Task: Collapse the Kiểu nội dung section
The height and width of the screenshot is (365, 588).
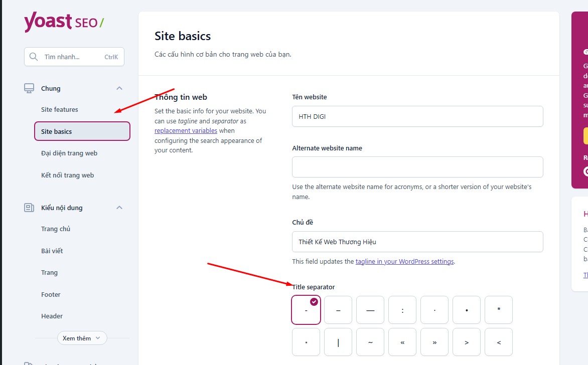Action: coord(119,208)
